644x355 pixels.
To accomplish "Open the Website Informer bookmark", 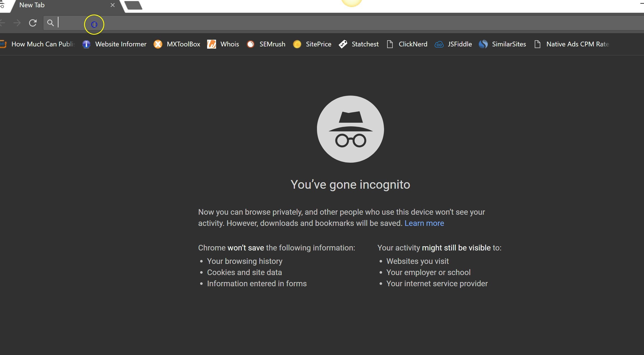I will point(115,44).
